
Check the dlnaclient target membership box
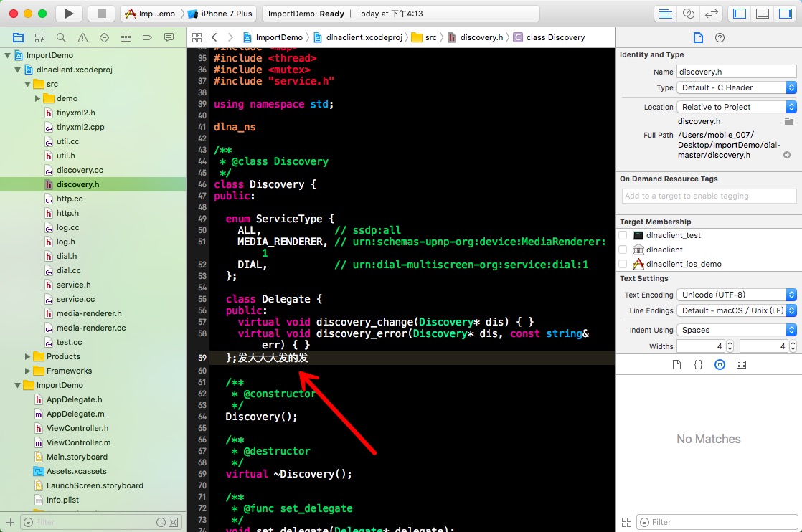coord(623,250)
